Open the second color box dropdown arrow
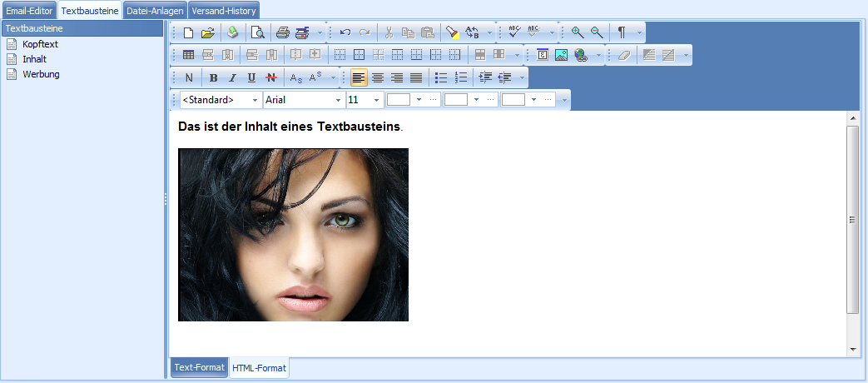 (x=476, y=100)
